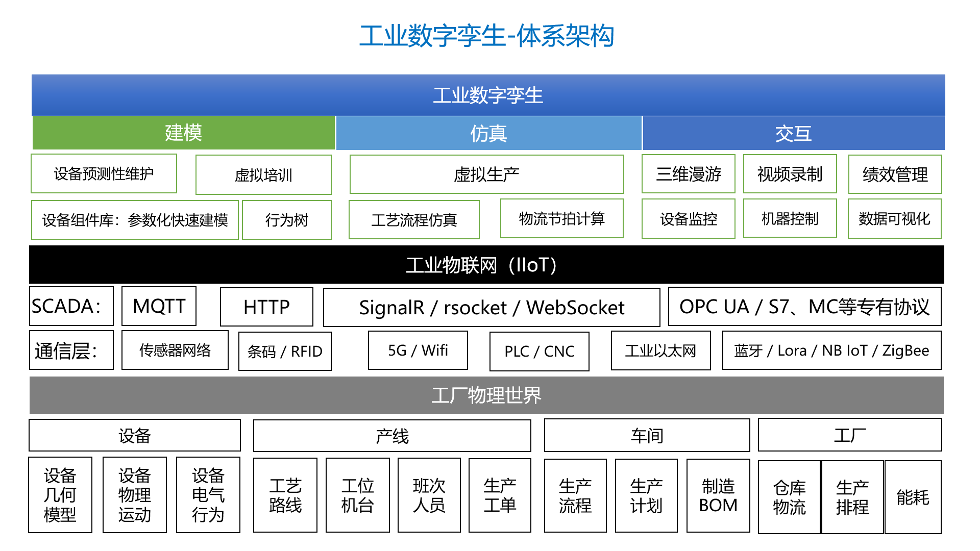Click the gray 工厂物理世界 bar

tap(486, 395)
